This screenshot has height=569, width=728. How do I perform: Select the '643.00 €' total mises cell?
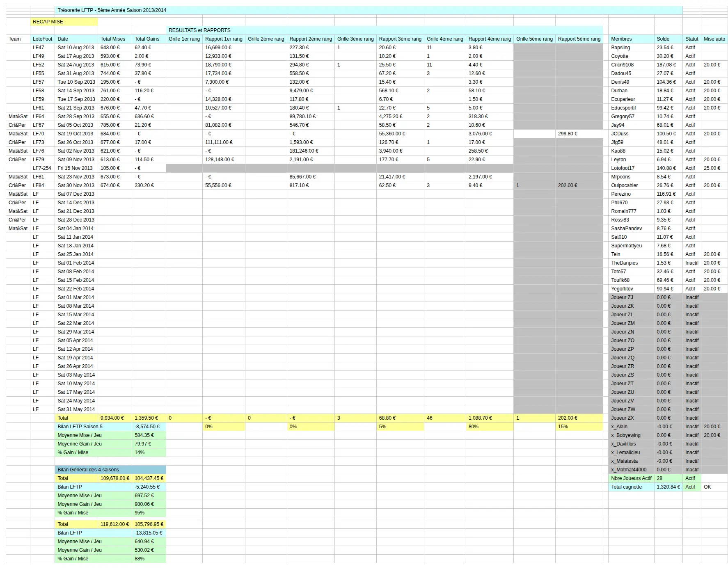pyautogui.click(x=115, y=48)
